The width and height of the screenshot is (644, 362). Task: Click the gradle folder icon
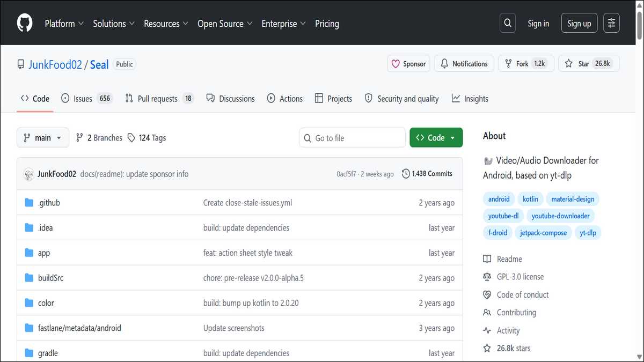click(29, 353)
